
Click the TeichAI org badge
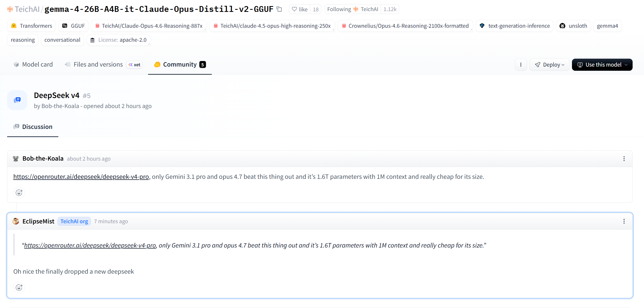click(x=74, y=221)
